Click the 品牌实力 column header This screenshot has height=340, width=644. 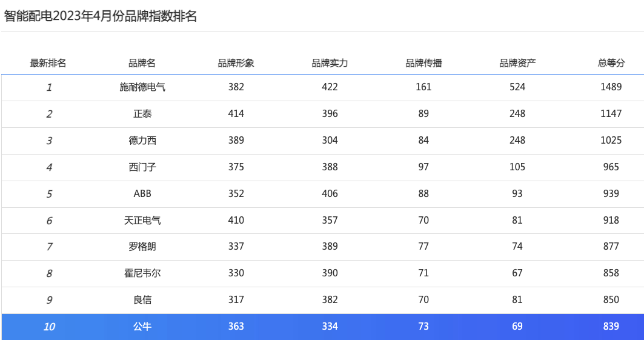tap(330, 63)
